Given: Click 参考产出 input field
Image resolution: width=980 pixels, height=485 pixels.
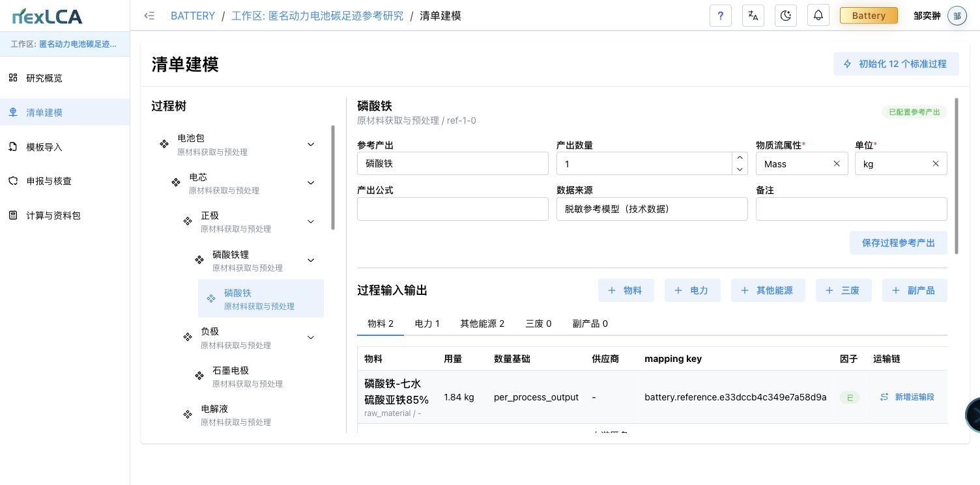Looking at the screenshot, I should [x=453, y=163].
